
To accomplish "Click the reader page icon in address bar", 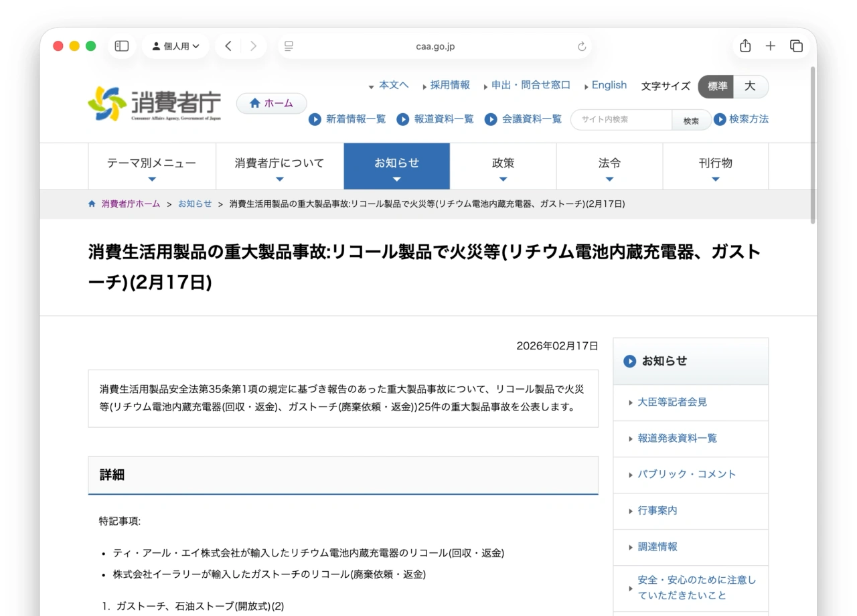I will click(289, 46).
